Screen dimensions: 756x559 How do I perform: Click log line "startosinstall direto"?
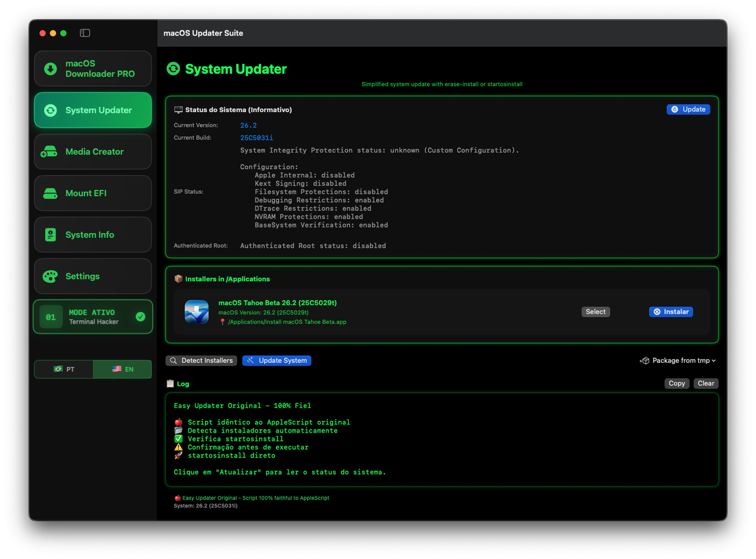pyautogui.click(x=232, y=456)
